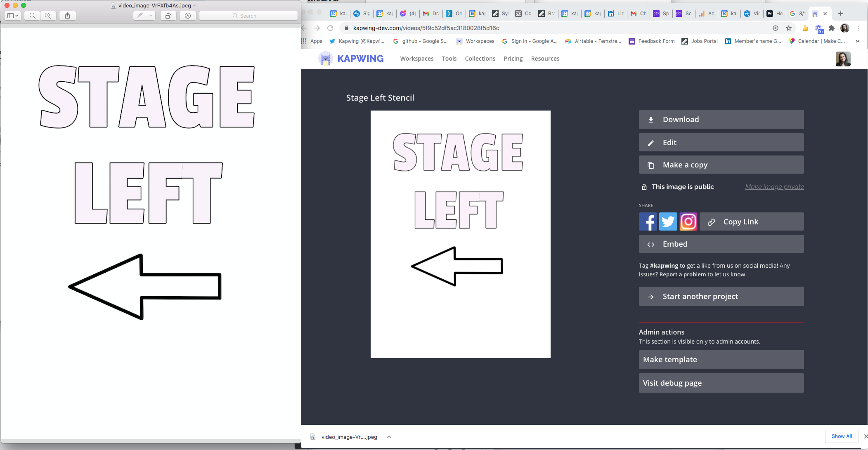Image resolution: width=868 pixels, height=450 pixels.
Task: Click the Copy Link button
Action: click(752, 222)
